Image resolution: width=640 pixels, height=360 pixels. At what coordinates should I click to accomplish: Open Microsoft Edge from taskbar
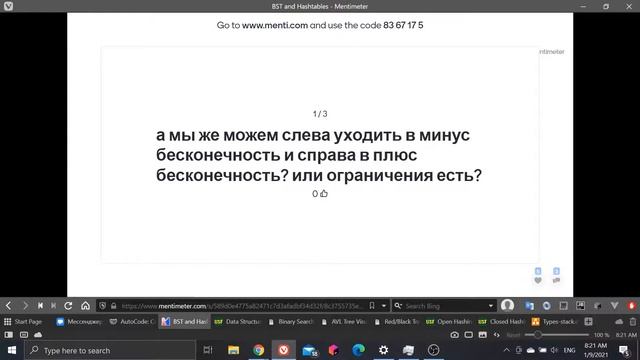tap(358, 350)
